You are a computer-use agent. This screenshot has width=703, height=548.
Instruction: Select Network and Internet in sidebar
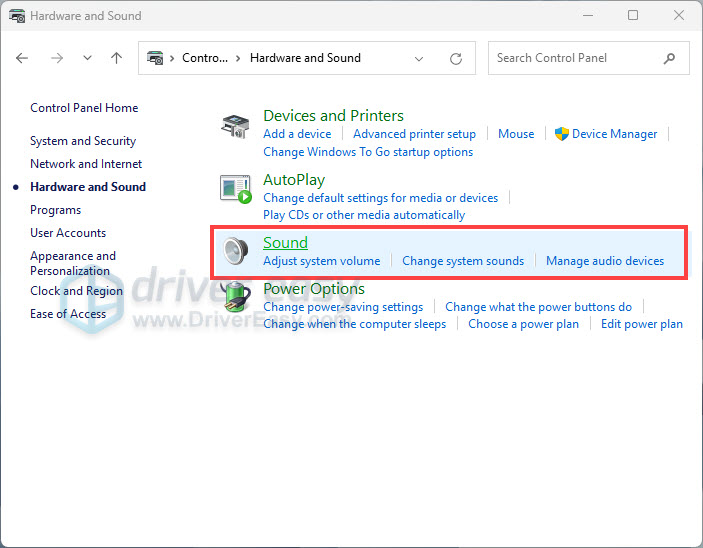(86, 164)
